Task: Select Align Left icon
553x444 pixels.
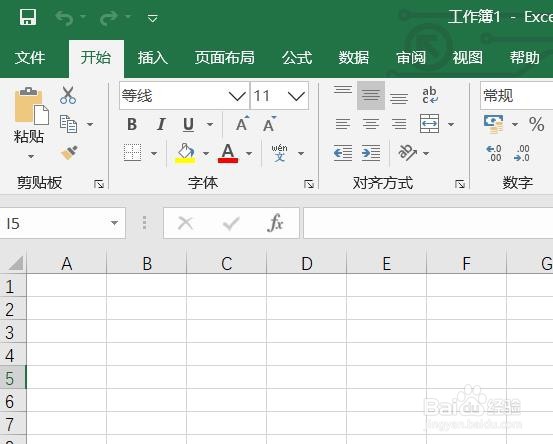Action: [x=343, y=124]
